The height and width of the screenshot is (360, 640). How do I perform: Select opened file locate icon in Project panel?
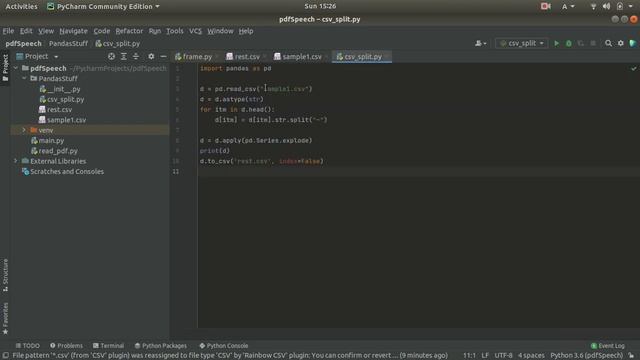click(x=111, y=56)
